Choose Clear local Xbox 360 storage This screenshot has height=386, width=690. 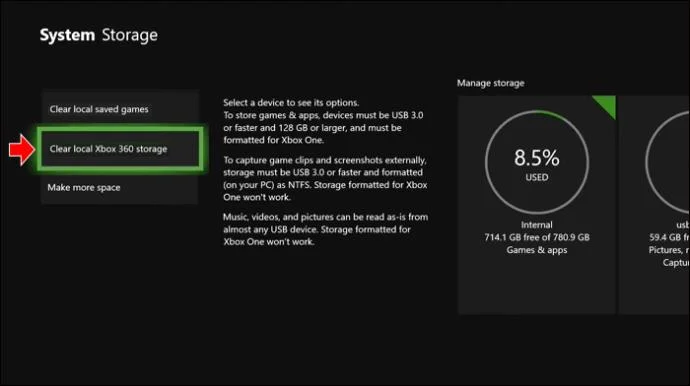pos(120,149)
